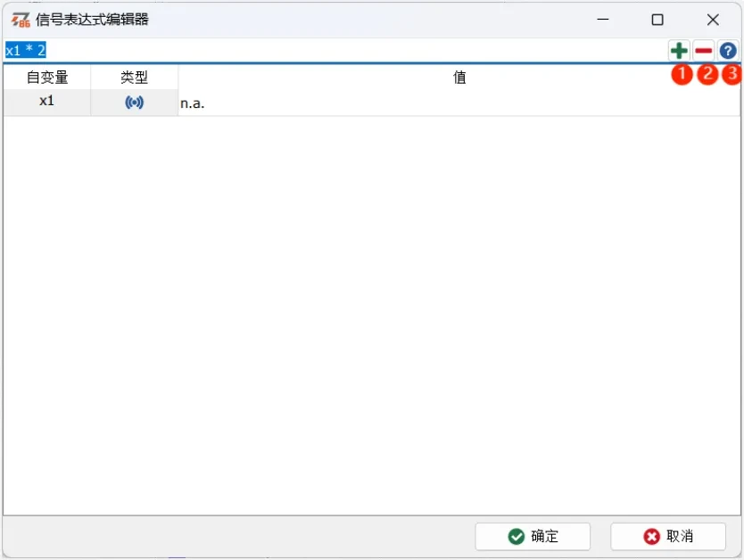Click the 信号表达式编辑器 window title text
This screenshot has width=744, height=560.
point(92,20)
